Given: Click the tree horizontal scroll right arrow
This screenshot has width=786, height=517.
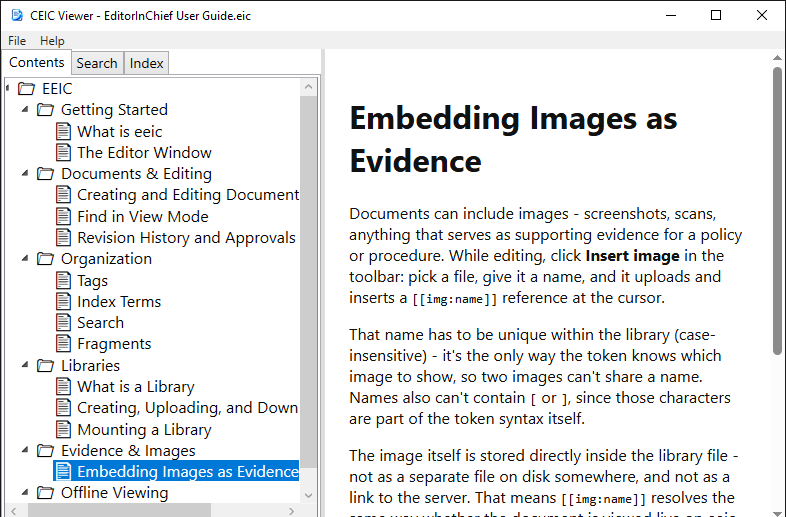Looking at the screenshot, I should point(292,510).
